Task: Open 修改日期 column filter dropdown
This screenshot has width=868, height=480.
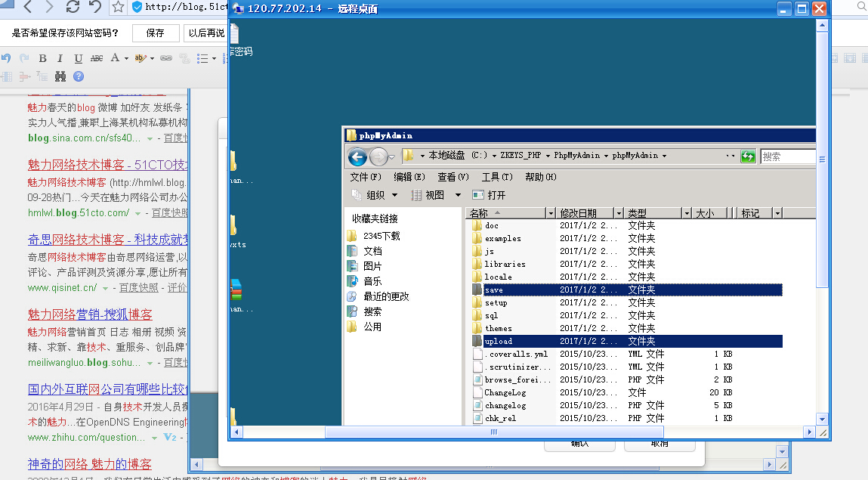Action: [x=619, y=213]
